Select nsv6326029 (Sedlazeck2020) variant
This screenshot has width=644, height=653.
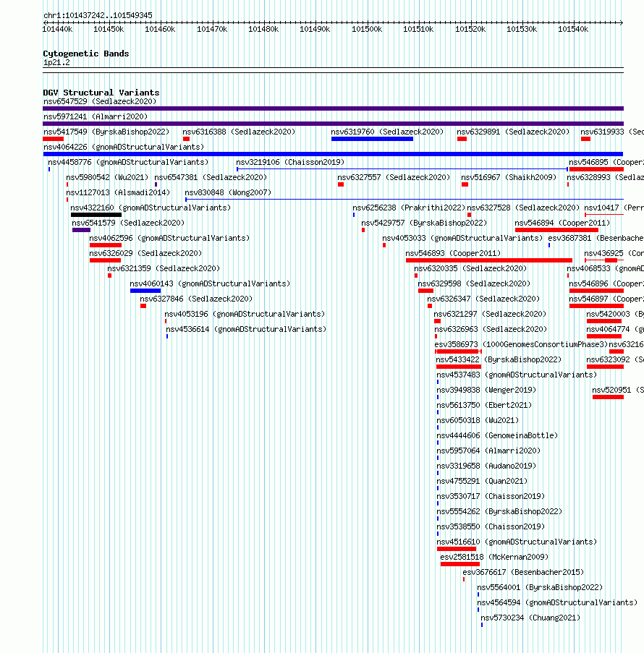pos(145,253)
